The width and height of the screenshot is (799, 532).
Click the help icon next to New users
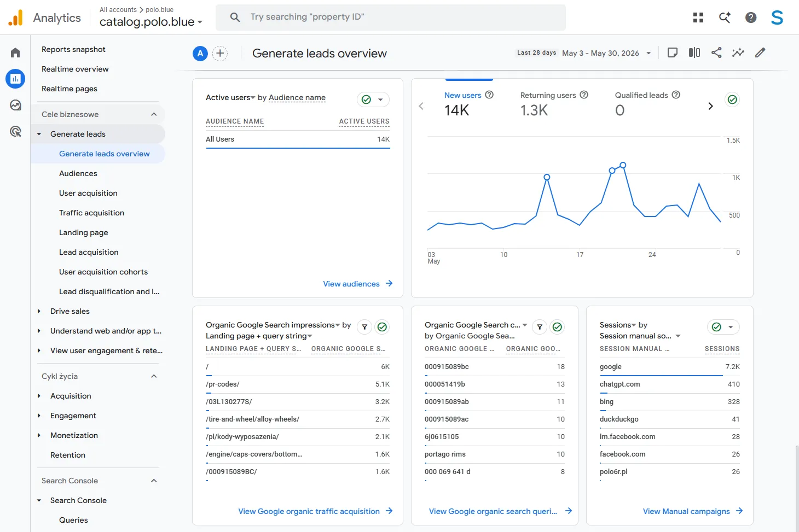pos(489,95)
